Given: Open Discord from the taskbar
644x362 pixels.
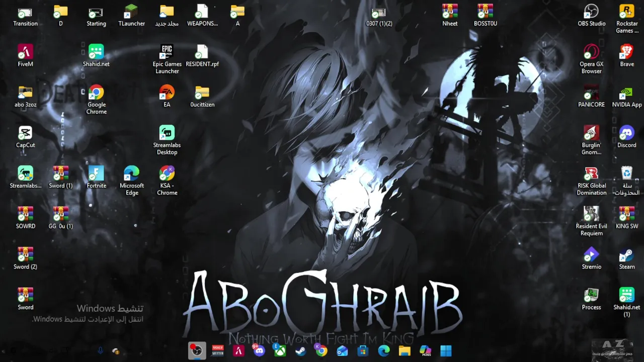Looking at the screenshot, I should 259,350.
